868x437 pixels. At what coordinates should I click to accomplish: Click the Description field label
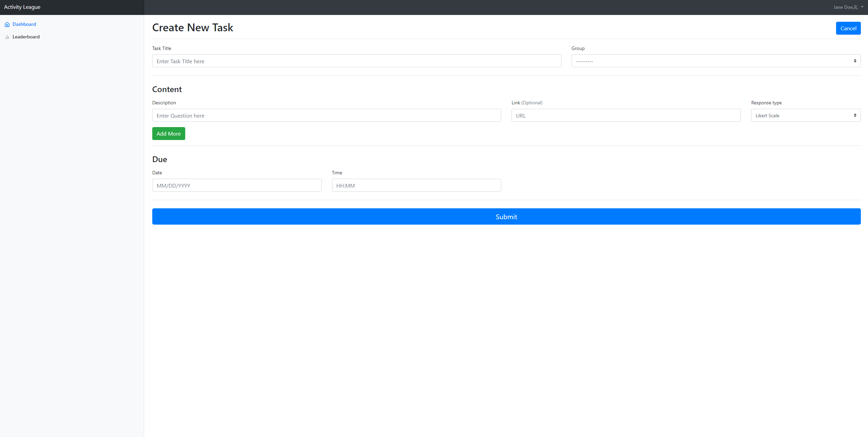coord(164,103)
